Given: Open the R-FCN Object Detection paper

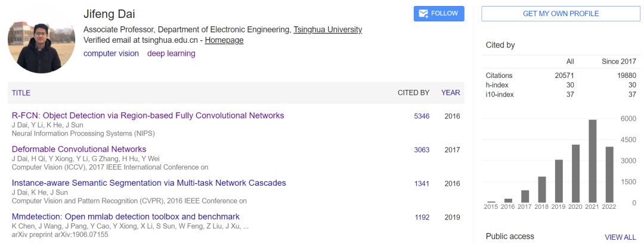Looking at the screenshot, I should tap(148, 115).
